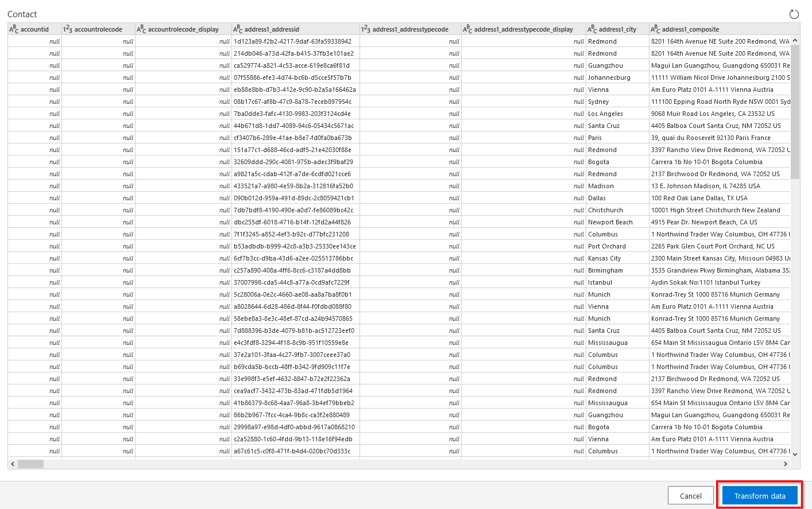Select the accountid column header
The height and width of the screenshot is (509, 812).
(34, 29)
